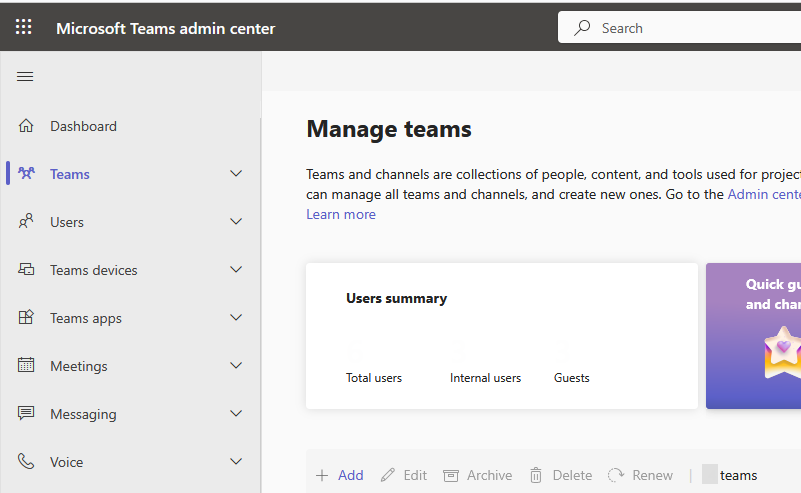This screenshot has width=801, height=493.
Task: Collapse the navigation hamburger menu
Action: tap(26, 77)
